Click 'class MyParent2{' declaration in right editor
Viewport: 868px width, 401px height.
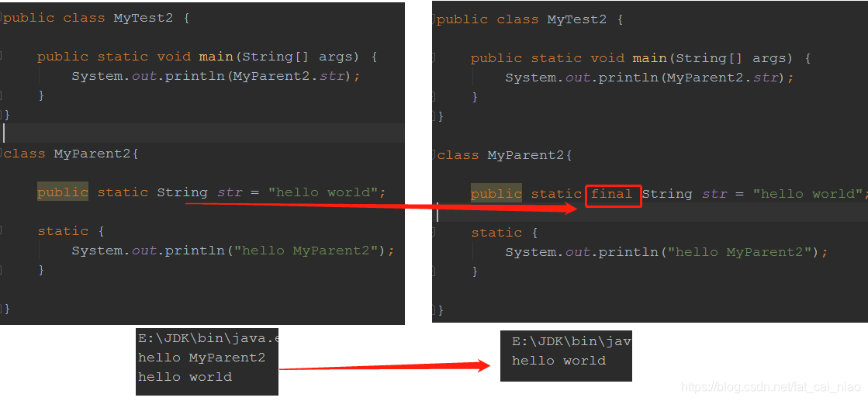pos(504,155)
